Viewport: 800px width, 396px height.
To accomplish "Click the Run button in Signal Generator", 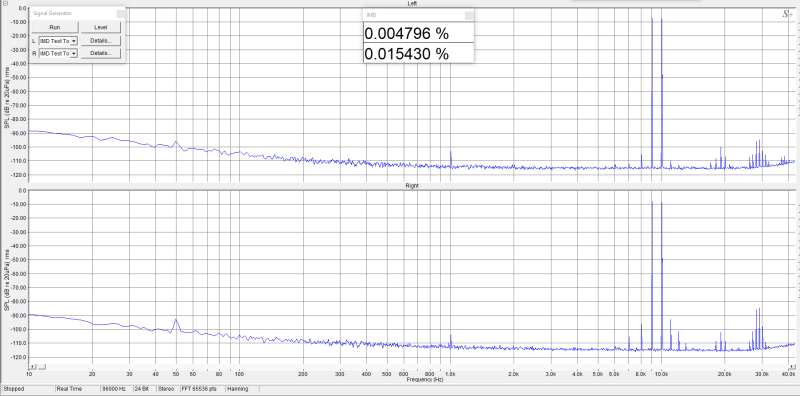I will (x=55, y=27).
